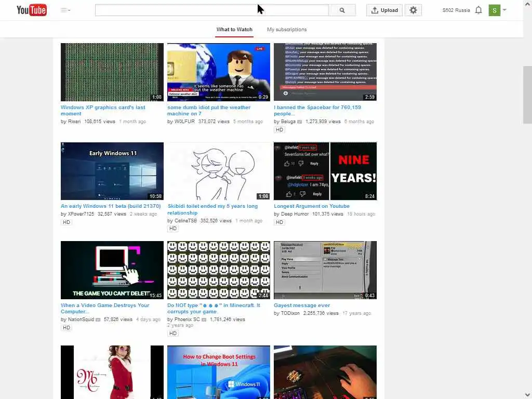Click HD badge under Phoenix SC video

tap(172, 333)
